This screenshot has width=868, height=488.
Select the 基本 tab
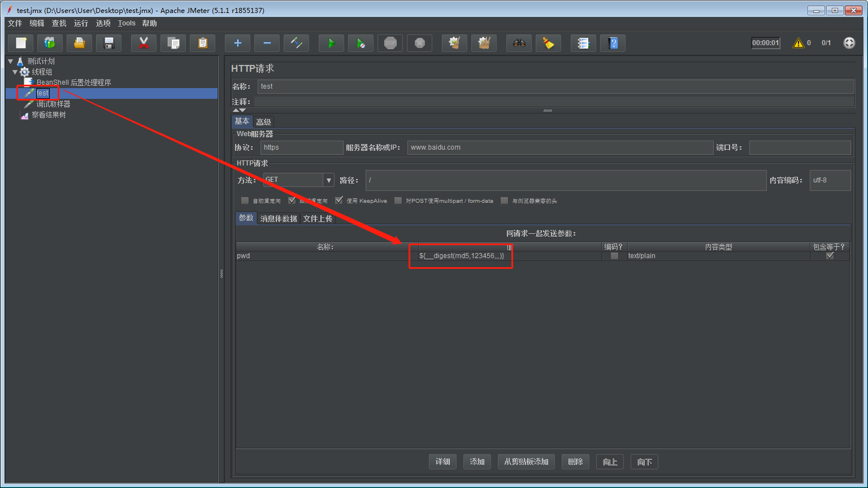pyautogui.click(x=242, y=121)
